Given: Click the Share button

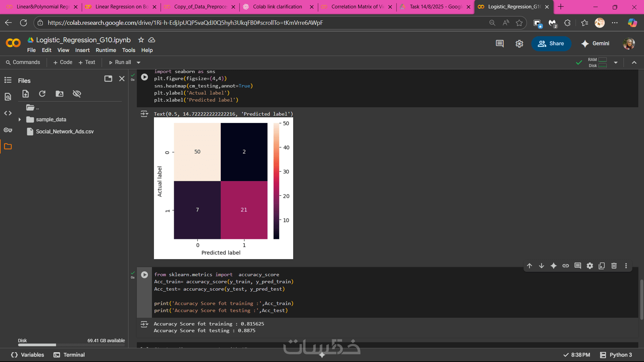Looking at the screenshot, I should pyautogui.click(x=551, y=44).
